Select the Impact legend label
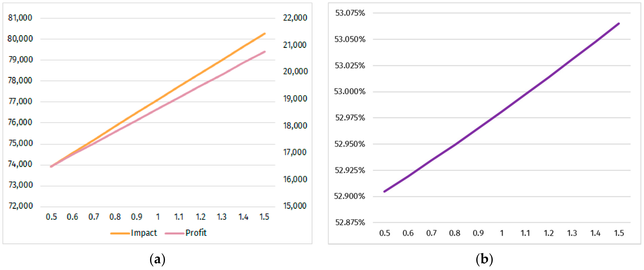The width and height of the screenshot is (644, 270). (x=144, y=233)
